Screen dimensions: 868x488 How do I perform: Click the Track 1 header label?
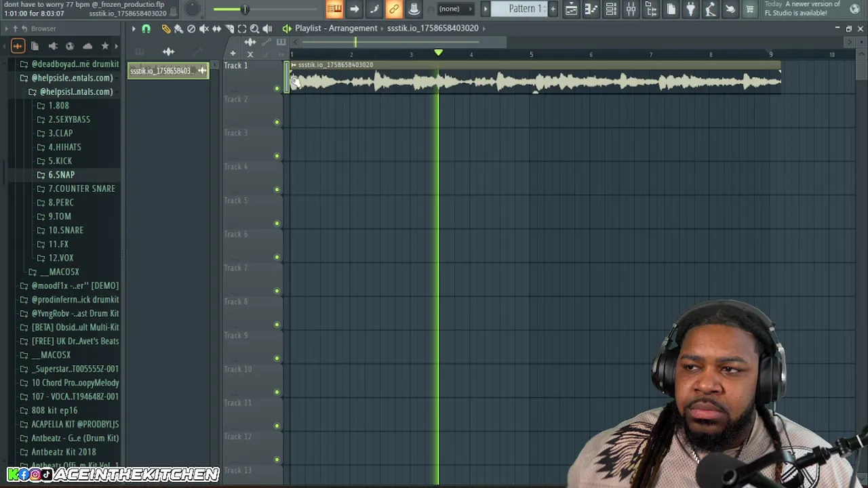click(236, 66)
